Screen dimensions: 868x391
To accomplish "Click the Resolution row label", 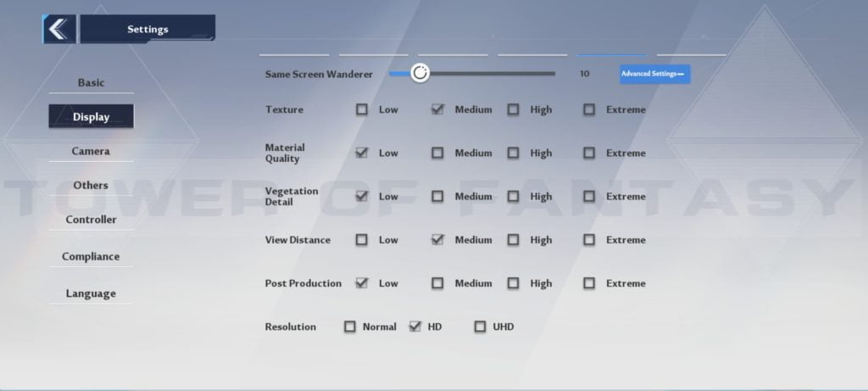I will tap(290, 327).
